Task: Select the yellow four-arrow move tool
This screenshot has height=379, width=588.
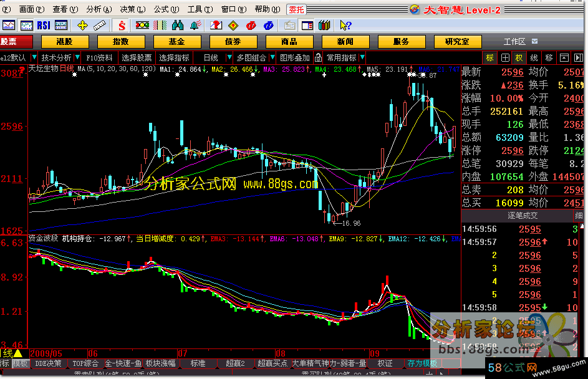Action: point(82,25)
